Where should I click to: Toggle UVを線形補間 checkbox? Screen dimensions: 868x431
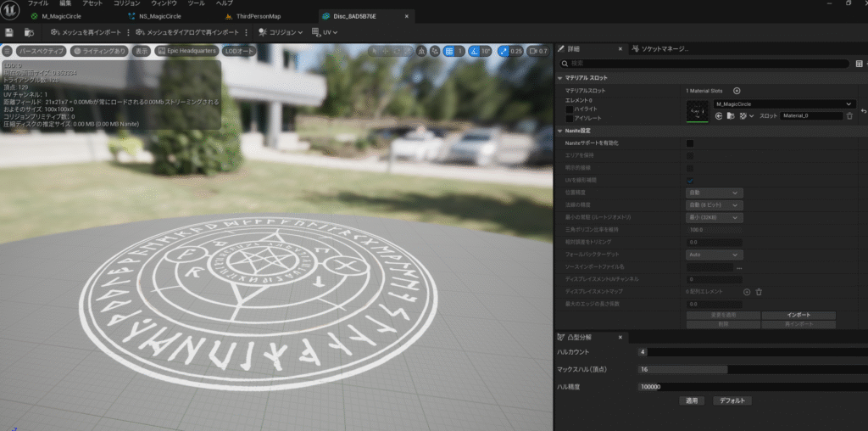(690, 181)
